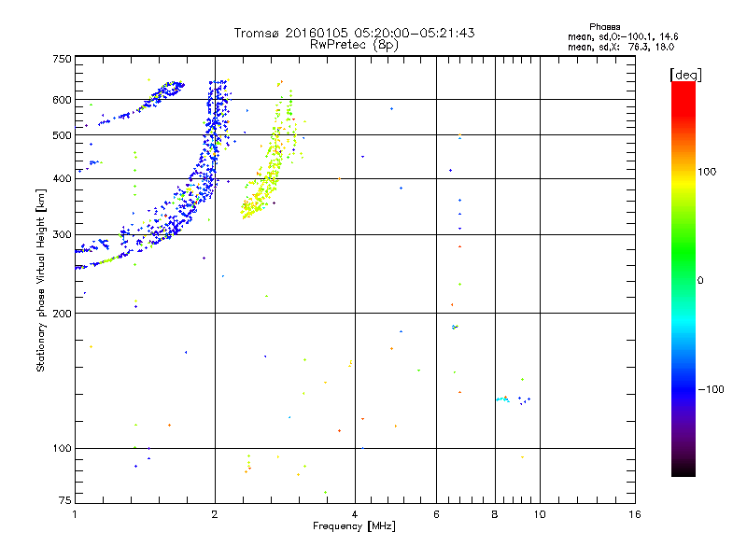The width and height of the screenshot is (747, 560).
Task: Click the x-axis tick label '1'
Action: (x=75, y=514)
